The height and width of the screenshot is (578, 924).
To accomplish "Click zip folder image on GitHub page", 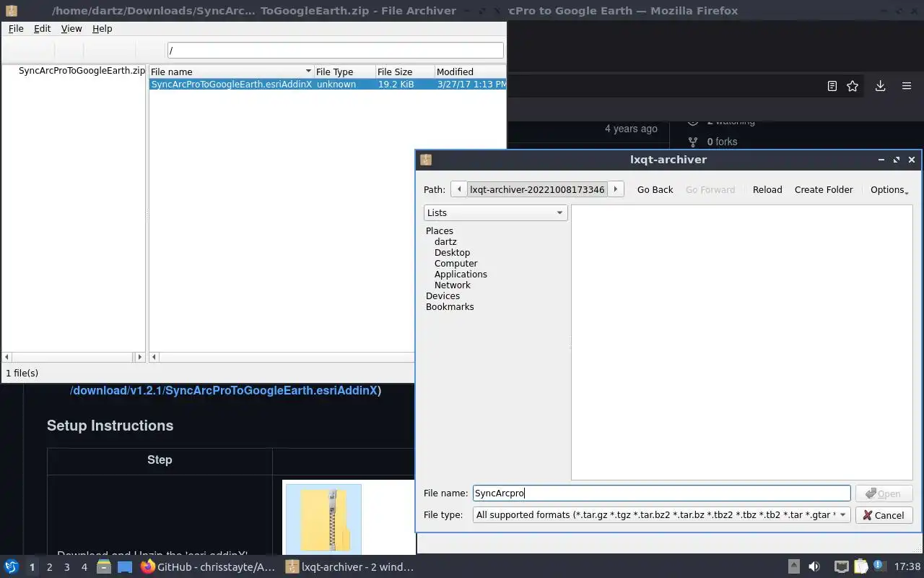I will [323, 519].
